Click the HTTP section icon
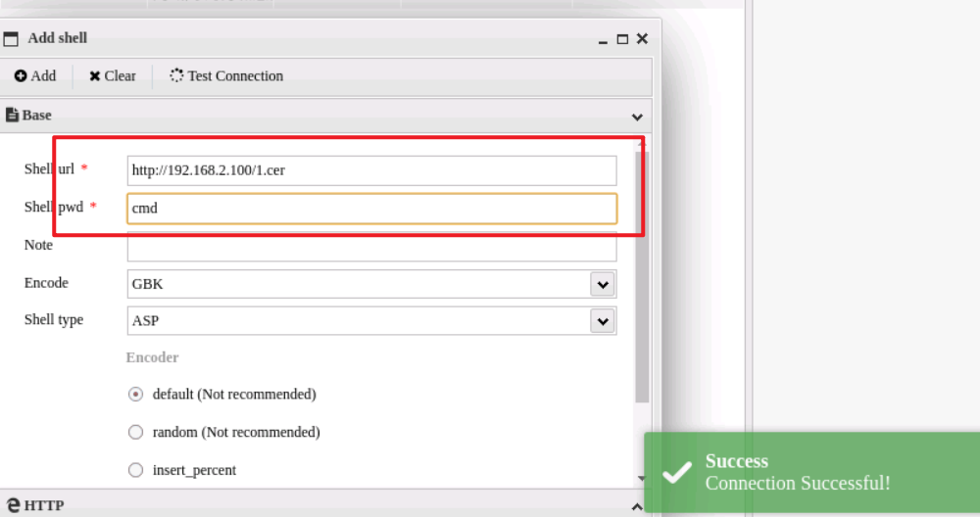This screenshot has width=980, height=517. click(x=12, y=505)
